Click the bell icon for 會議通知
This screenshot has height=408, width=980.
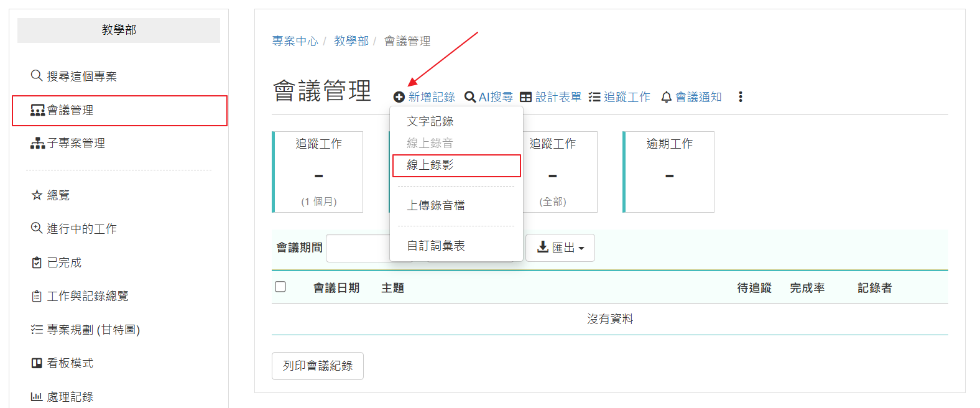667,97
